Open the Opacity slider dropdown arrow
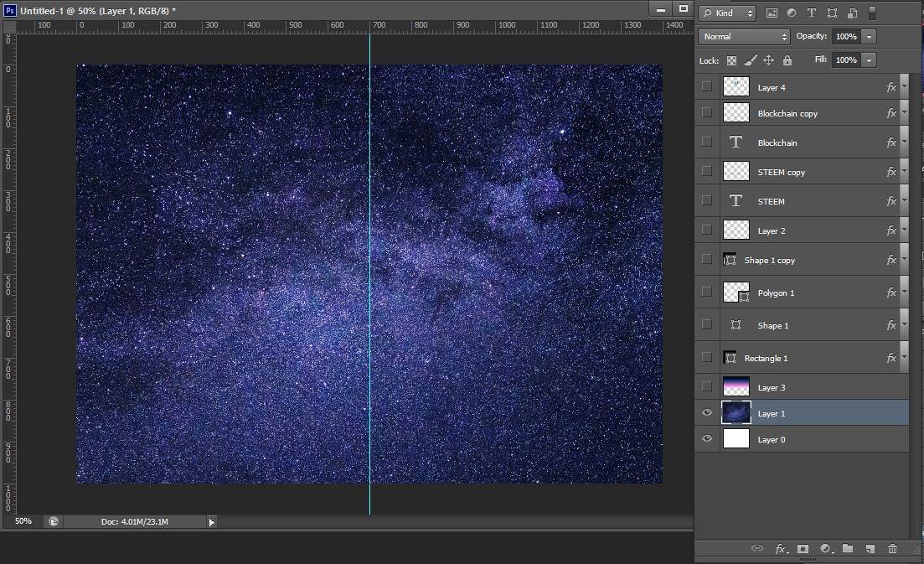Image resolution: width=924 pixels, height=564 pixels. pos(869,37)
